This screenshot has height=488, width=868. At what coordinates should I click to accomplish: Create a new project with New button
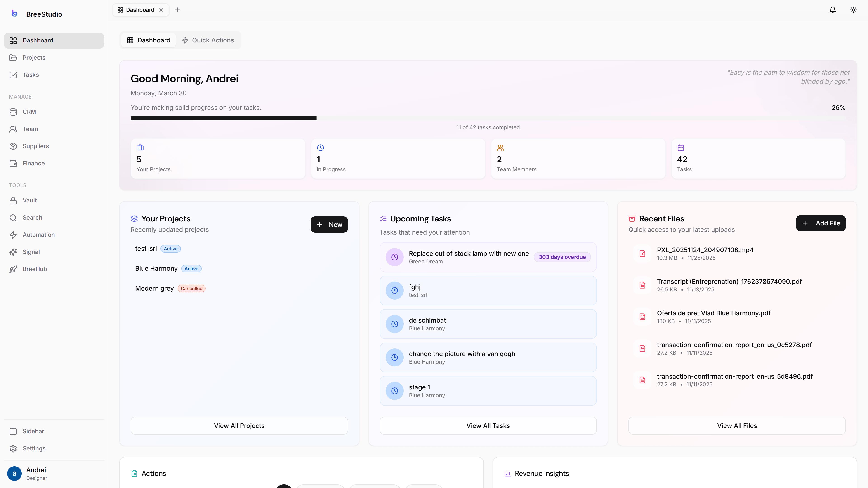click(329, 225)
